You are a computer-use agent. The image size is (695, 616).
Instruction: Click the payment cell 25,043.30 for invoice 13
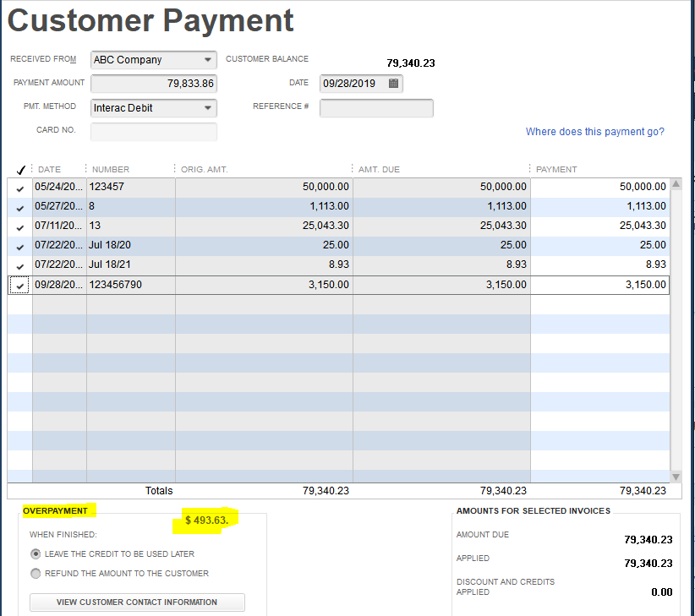(600, 226)
